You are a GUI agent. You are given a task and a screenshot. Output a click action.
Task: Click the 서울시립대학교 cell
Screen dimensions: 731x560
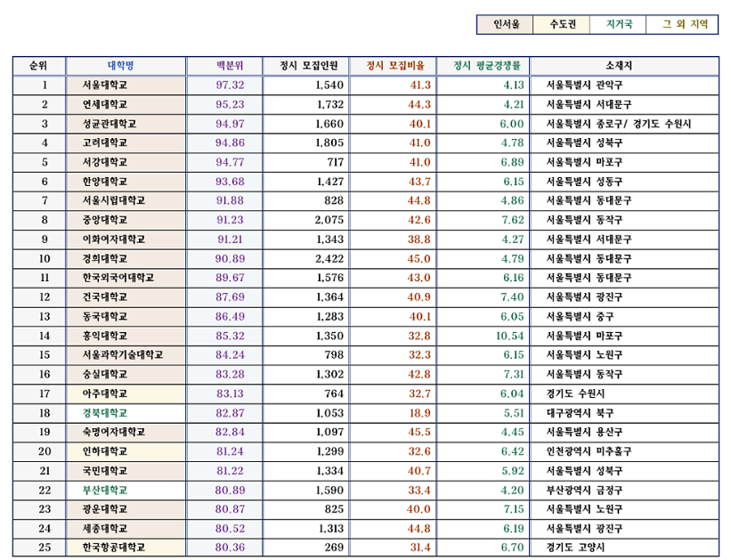pos(126,201)
